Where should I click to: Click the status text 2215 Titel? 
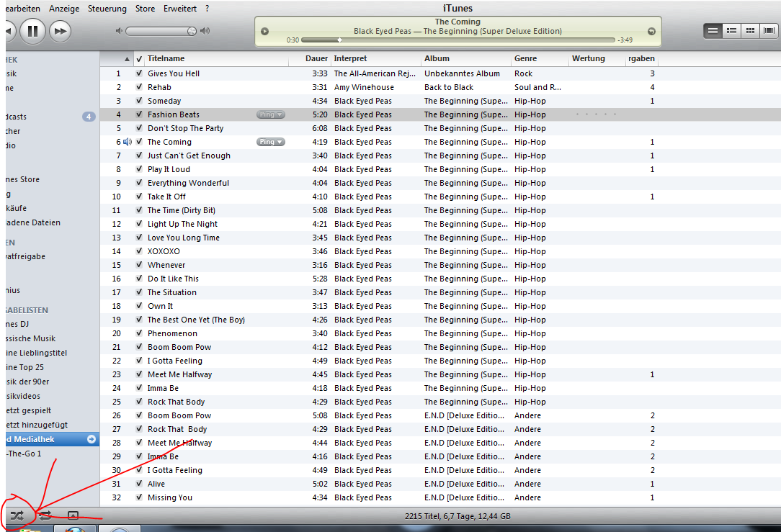click(x=424, y=516)
